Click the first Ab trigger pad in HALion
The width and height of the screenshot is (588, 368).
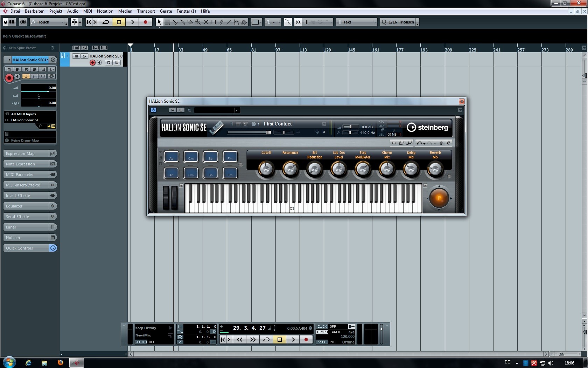(171, 156)
